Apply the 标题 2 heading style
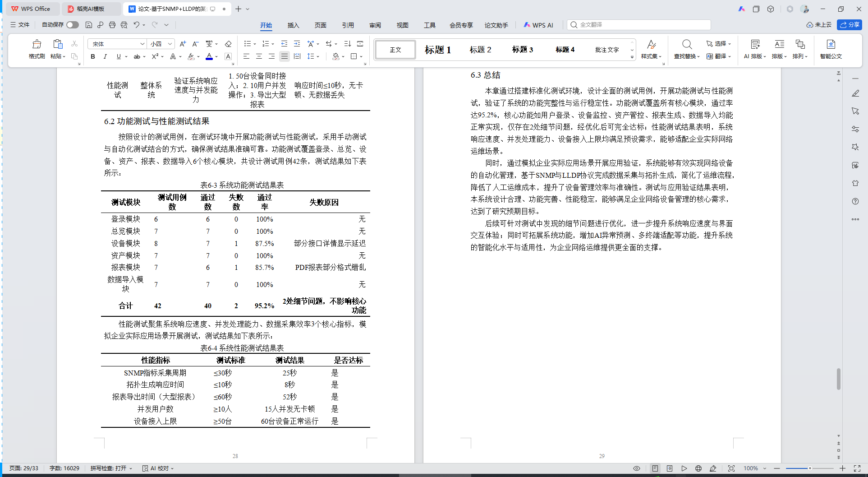The width and height of the screenshot is (868, 477). (x=480, y=50)
